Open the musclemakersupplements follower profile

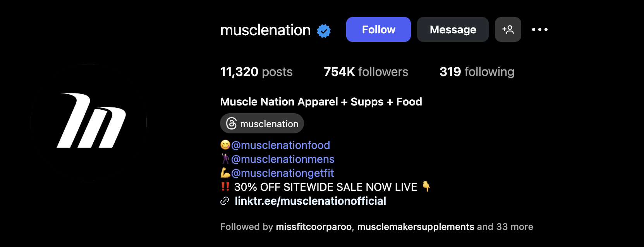pyautogui.click(x=416, y=227)
